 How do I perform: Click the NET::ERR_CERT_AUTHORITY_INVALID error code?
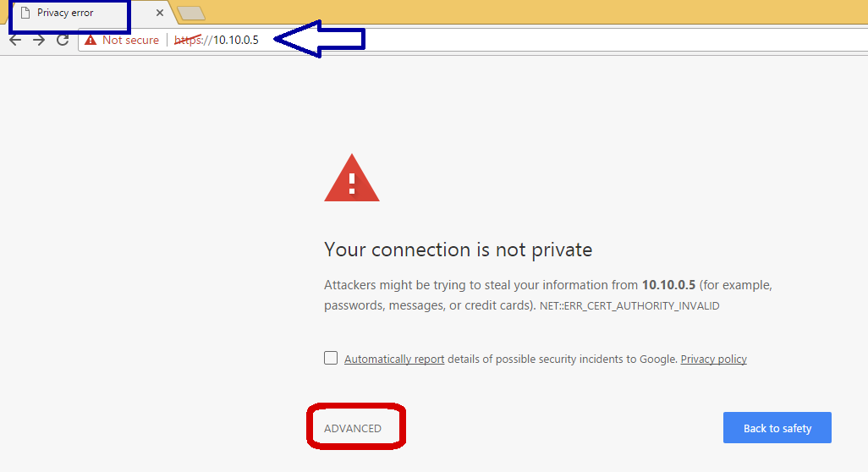pos(629,306)
